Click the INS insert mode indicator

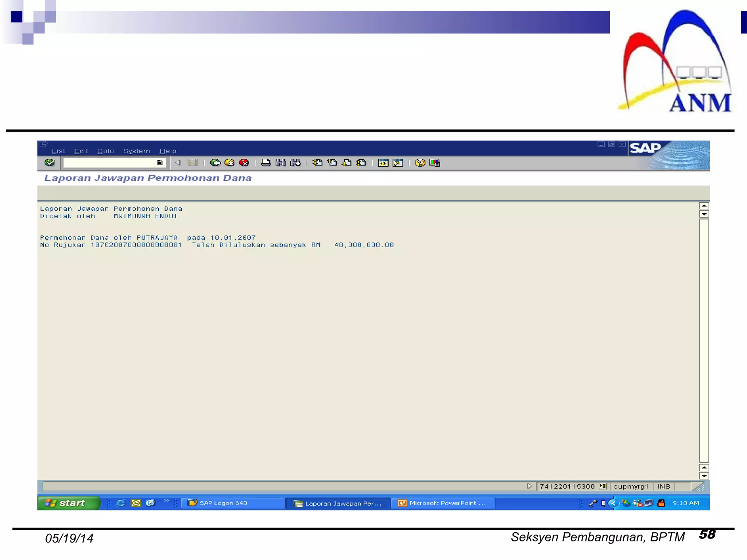(663, 486)
